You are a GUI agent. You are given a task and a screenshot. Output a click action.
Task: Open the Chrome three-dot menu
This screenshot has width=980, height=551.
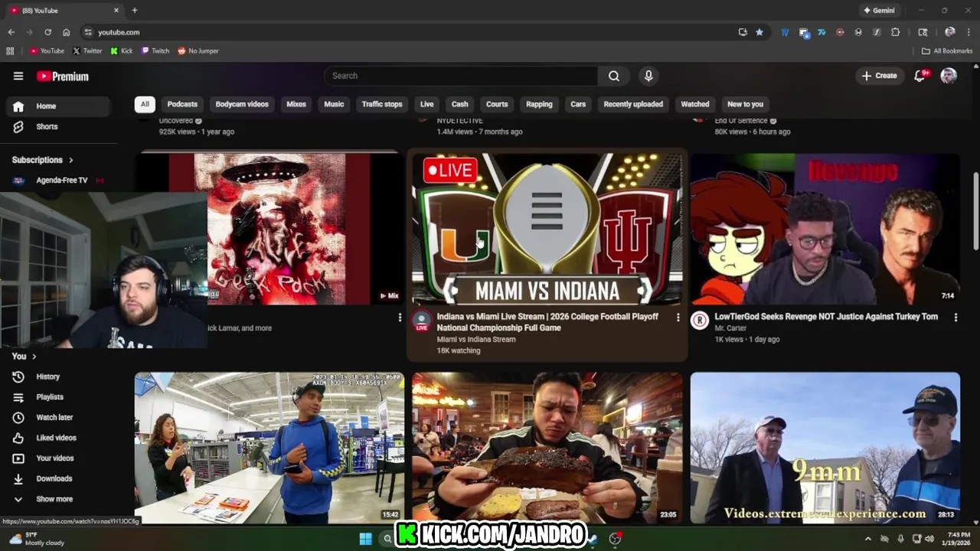969,32
